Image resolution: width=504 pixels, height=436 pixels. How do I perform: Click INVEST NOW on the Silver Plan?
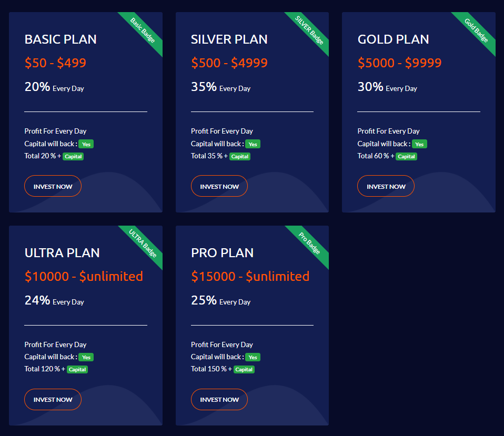point(219,186)
